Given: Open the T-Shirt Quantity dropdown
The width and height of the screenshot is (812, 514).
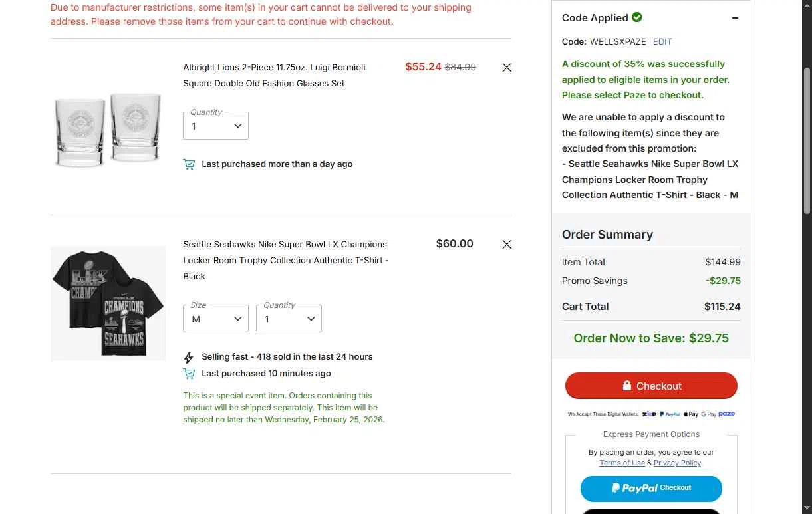Looking at the screenshot, I should coord(289,319).
